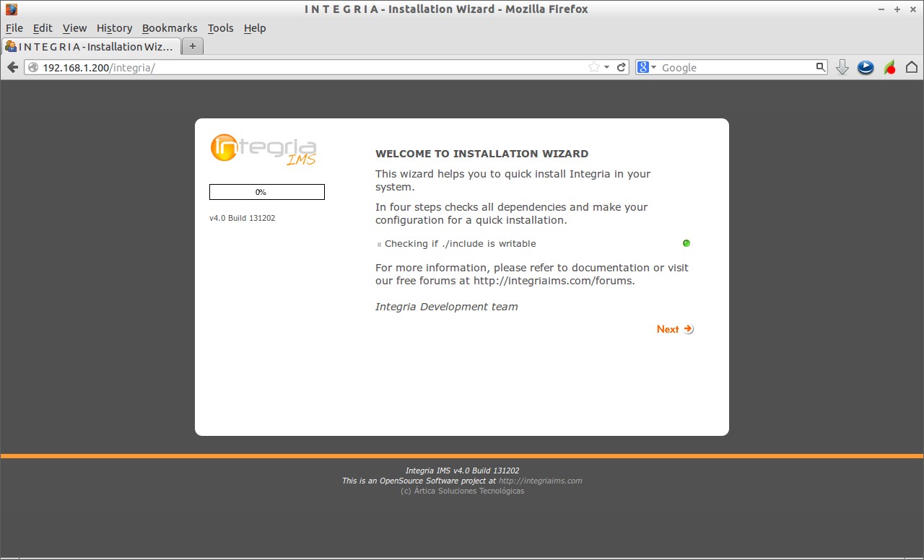Click the green status indicator for ./include check
This screenshot has height=560, width=924.
687,243
